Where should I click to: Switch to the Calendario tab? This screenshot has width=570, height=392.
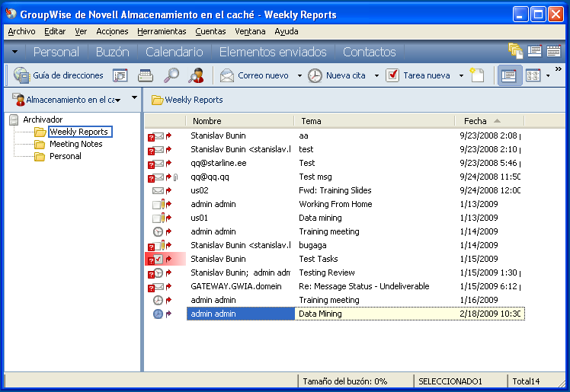174,52
